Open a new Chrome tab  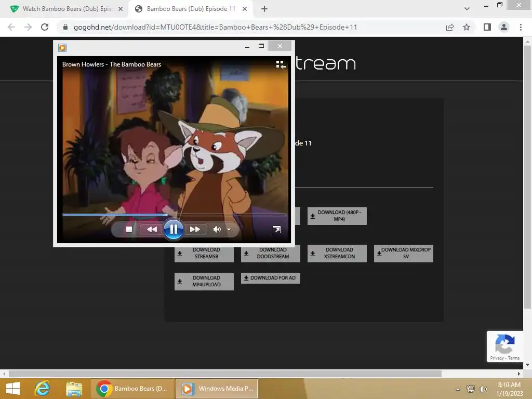pyautogui.click(x=264, y=9)
